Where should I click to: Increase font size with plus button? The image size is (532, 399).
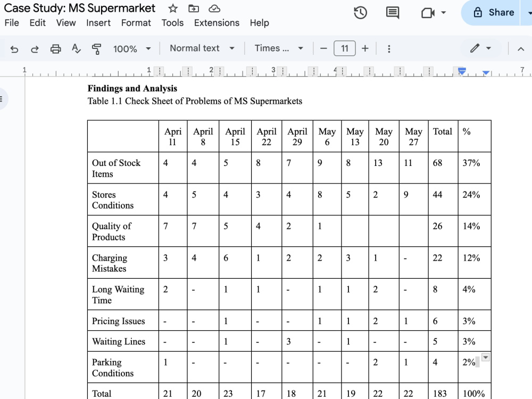pos(365,48)
